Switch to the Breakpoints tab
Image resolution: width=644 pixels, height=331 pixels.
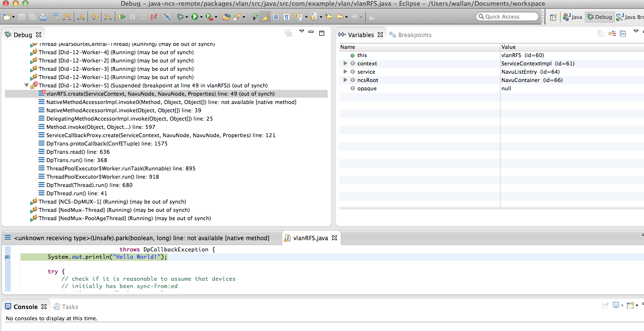pyautogui.click(x=414, y=35)
